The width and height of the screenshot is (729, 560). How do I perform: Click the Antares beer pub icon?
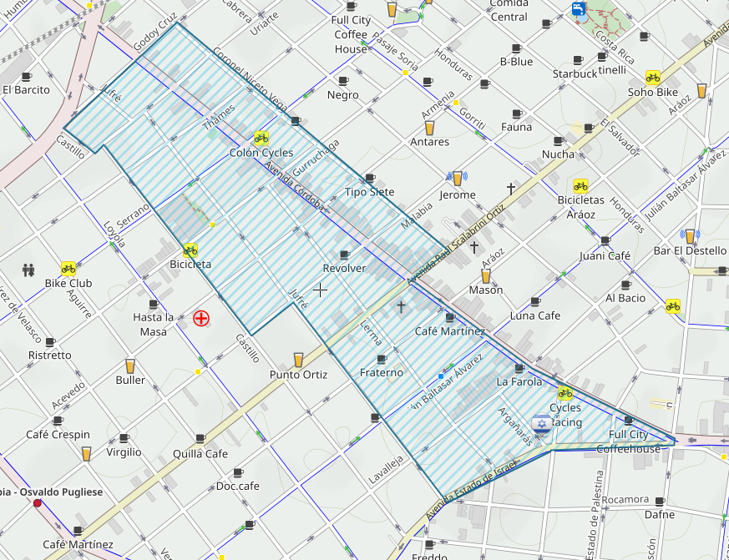click(429, 128)
